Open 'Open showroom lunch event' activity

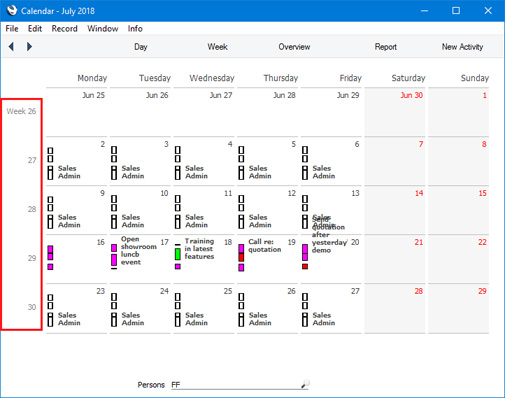tap(139, 250)
